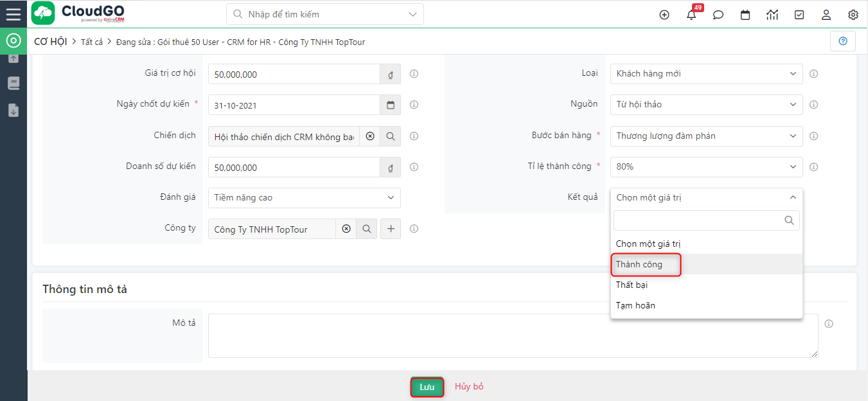Select 'Thành công' from the result list
The width and height of the screenshot is (868, 401).
(x=639, y=265)
